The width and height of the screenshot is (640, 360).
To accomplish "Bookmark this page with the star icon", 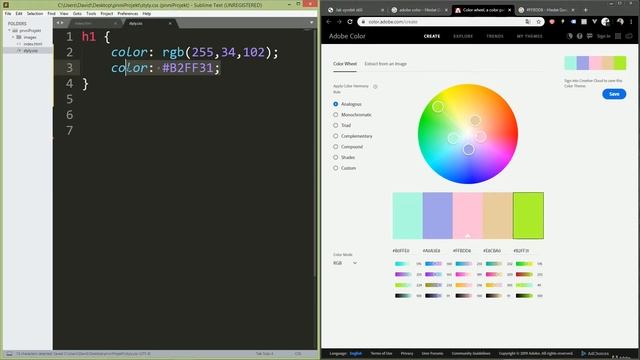I will point(538,22).
